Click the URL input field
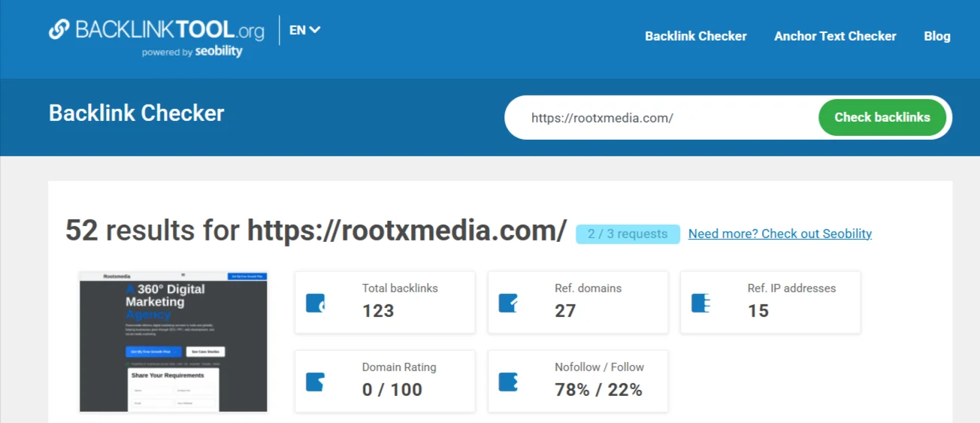 [x=661, y=117]
